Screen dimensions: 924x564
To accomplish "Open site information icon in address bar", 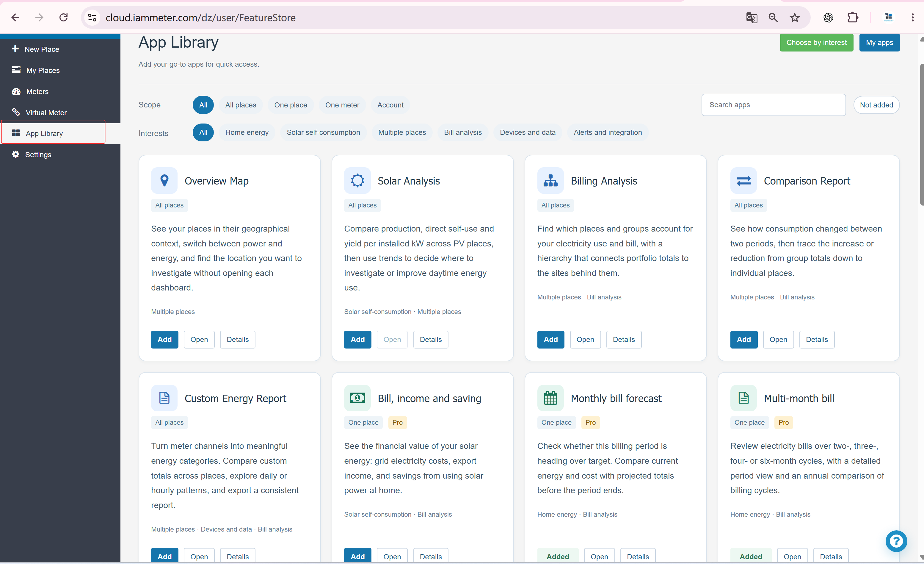I will (92, 18).
